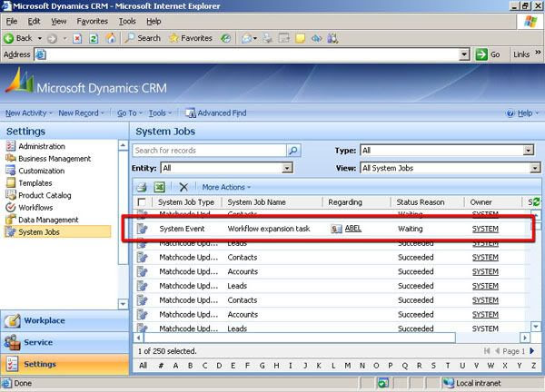
Task: Select the Workflow expansion task row icon
Action: 143,229
